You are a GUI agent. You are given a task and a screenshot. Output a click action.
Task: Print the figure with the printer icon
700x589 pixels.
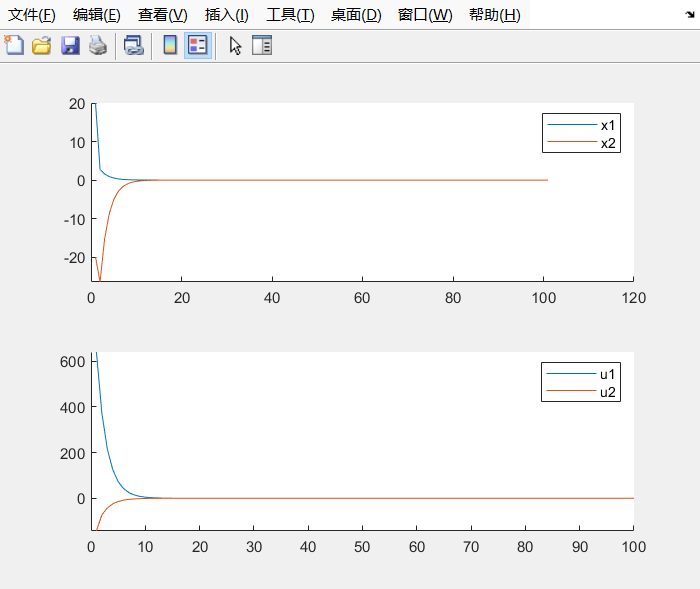coord(97,45)
